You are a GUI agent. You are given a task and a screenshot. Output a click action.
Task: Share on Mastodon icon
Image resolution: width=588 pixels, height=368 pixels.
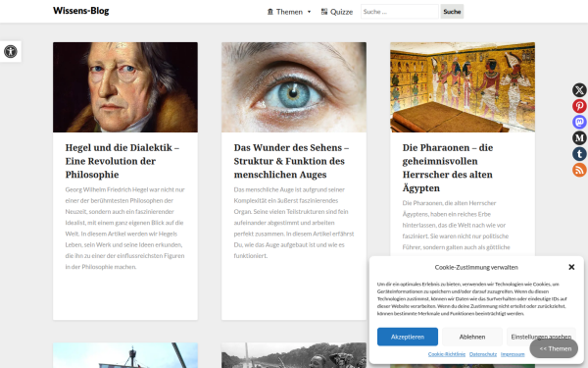(x=579, y=122)
